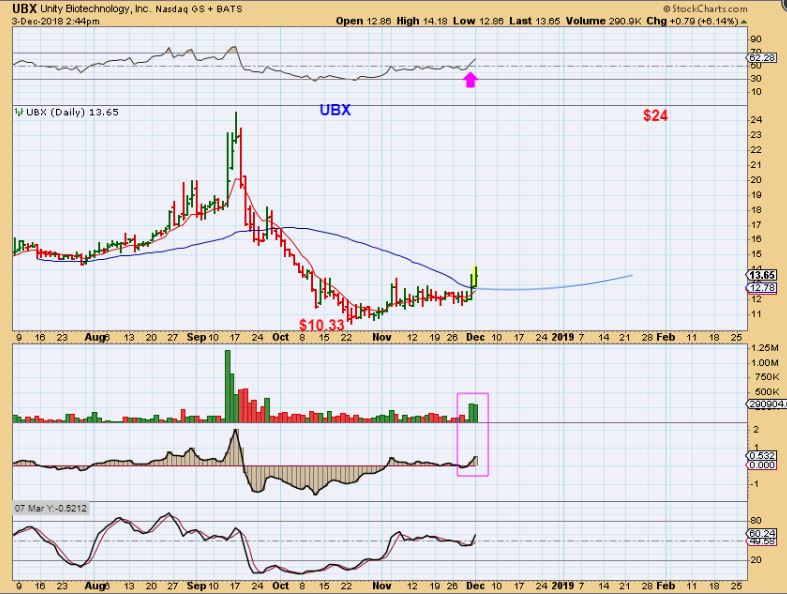The width and height of the screenshot is (787, 594).
Task: Click the 1.00M label on volume axis
Action: 765,363
